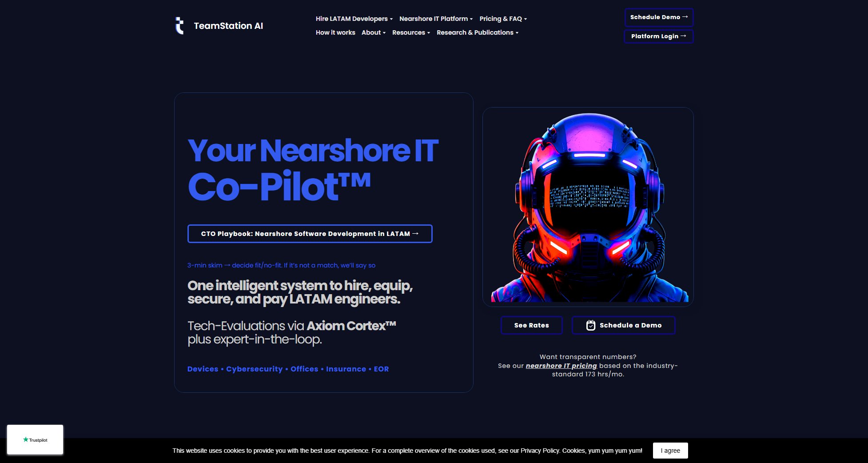The height and width of the screenshot is (463, 868).
Task: Open the Pricing & FAQ dropdown
Action: [503, 19]
